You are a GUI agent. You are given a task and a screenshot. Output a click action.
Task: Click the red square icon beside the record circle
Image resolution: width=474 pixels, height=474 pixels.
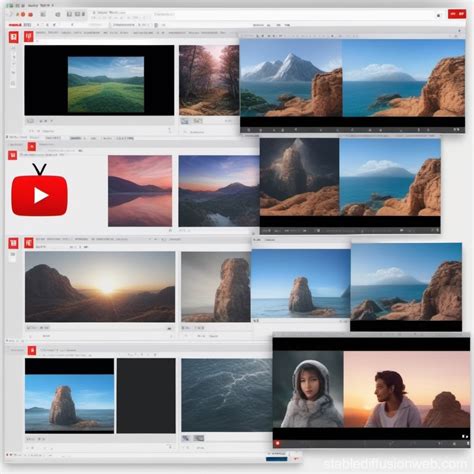[x=31, y=14]
